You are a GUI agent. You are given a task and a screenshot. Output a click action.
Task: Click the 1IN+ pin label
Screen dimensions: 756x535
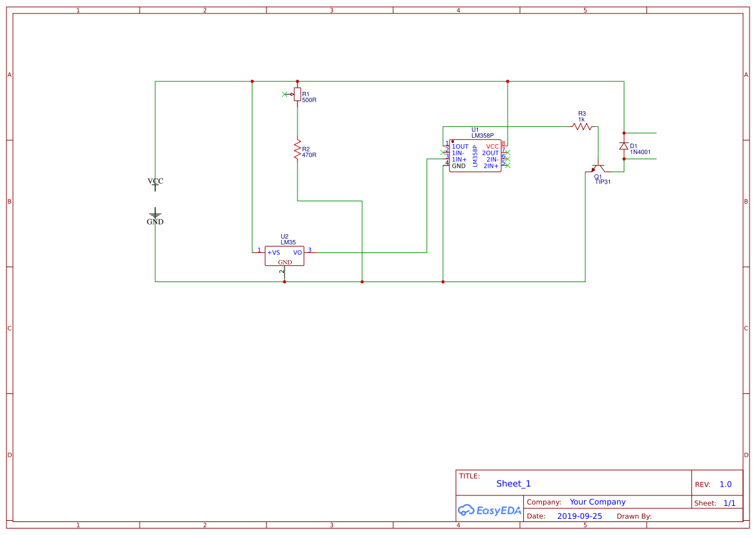459,160
